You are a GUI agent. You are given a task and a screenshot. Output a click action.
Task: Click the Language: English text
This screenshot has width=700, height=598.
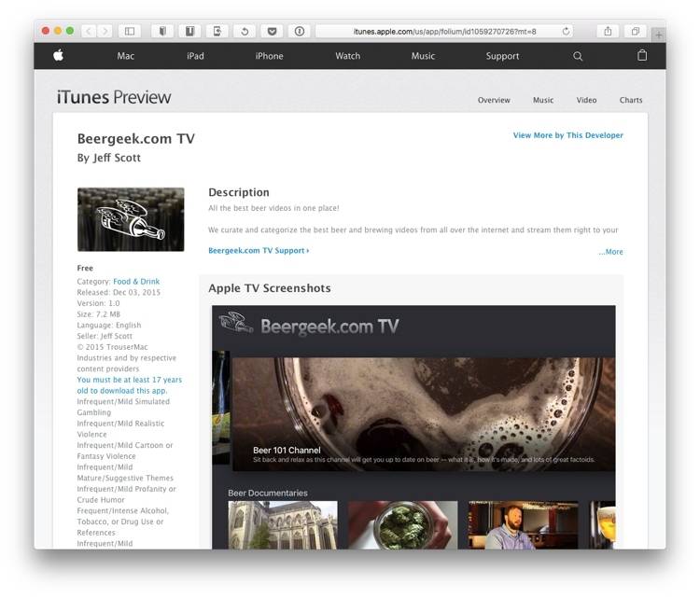pos(109,325)
